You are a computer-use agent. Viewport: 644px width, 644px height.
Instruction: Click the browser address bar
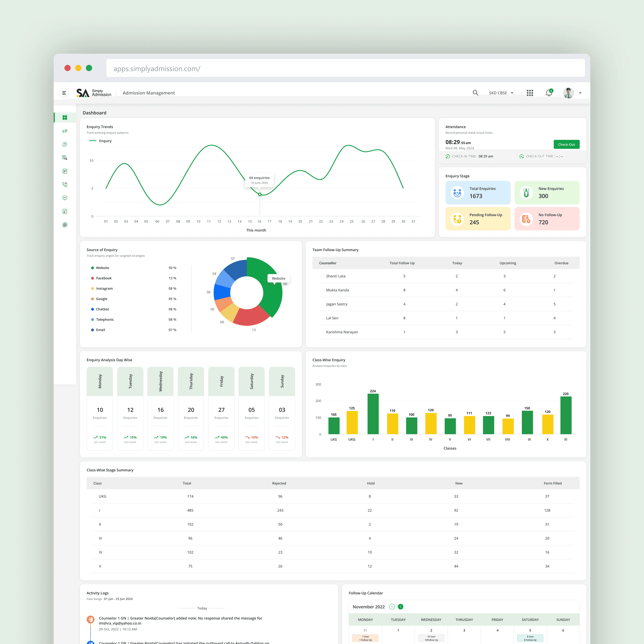[345, 68]
